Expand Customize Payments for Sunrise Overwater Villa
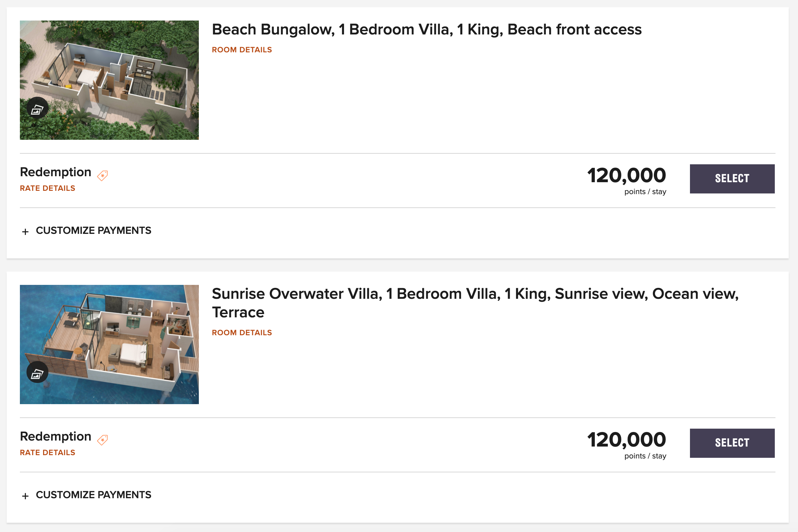The height and width of the screenshot is (532, 798). click(86, 495)
